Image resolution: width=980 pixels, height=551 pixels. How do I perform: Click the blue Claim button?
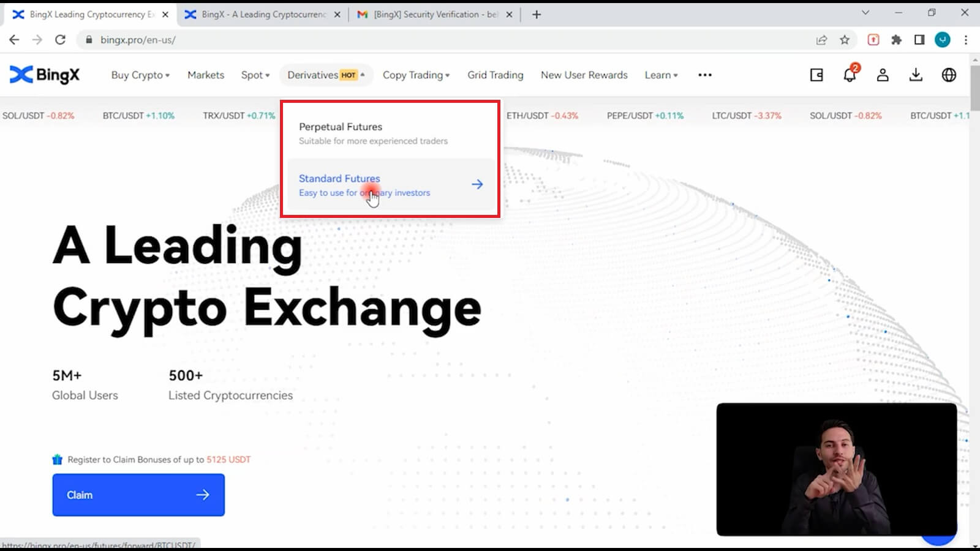click(x=138, y=495)
